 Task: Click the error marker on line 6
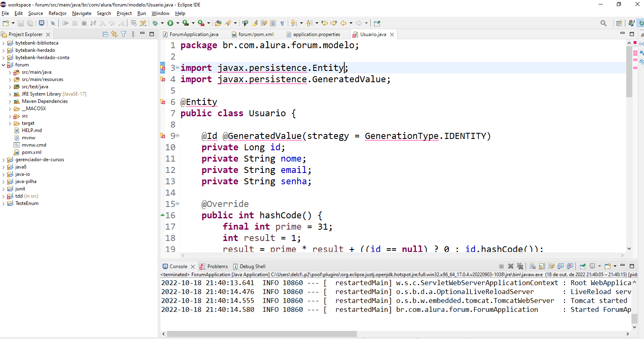(163, 102)
